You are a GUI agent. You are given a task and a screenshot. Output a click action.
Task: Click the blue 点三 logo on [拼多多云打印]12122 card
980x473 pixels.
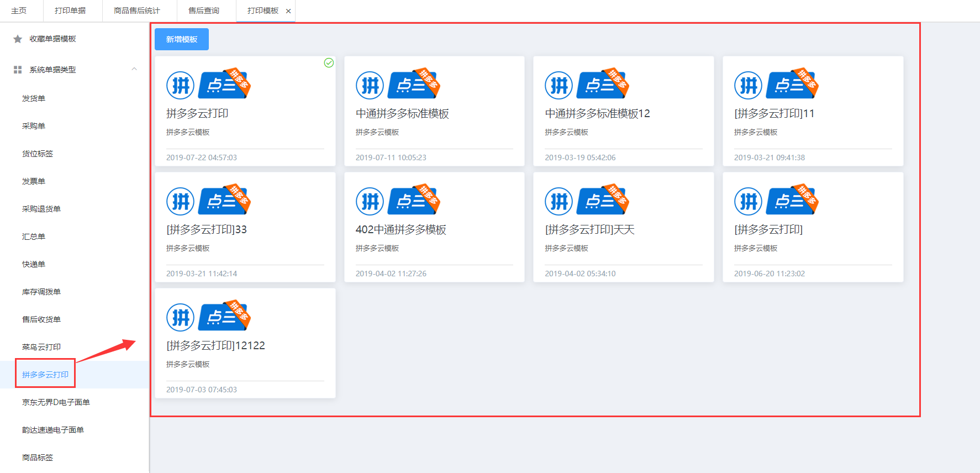coord(224,316)
